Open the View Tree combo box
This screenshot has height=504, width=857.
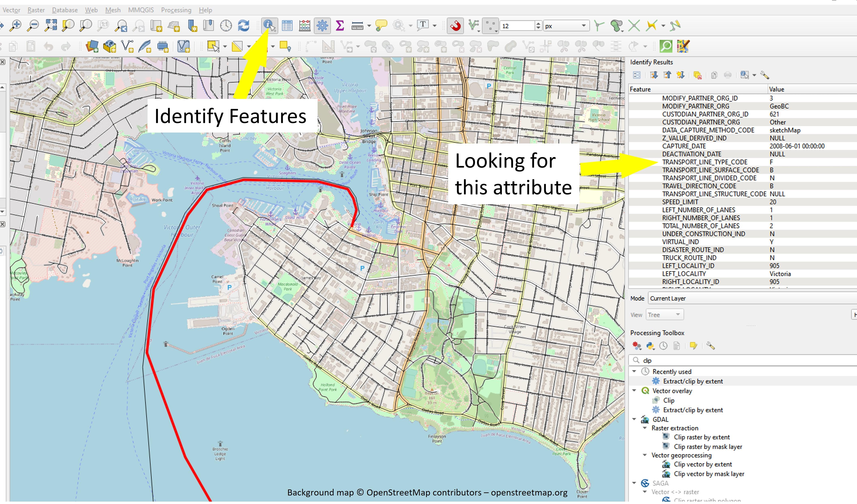(x=664, y=315)
